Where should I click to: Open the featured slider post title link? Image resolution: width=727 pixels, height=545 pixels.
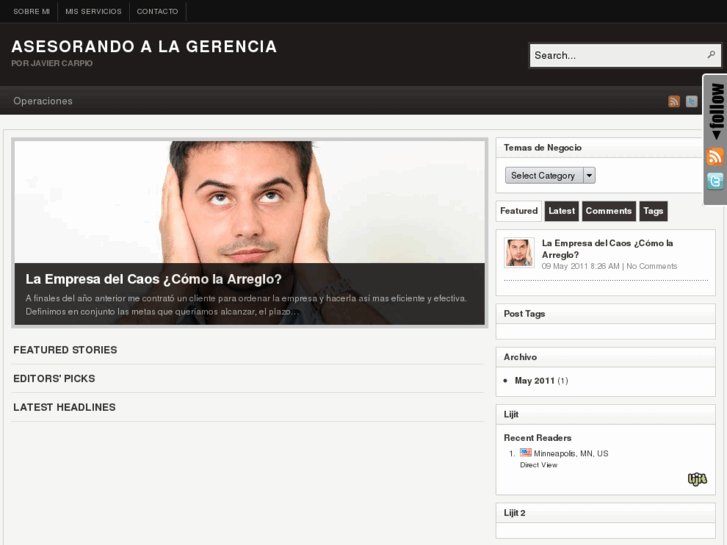(x=153, y=279)
